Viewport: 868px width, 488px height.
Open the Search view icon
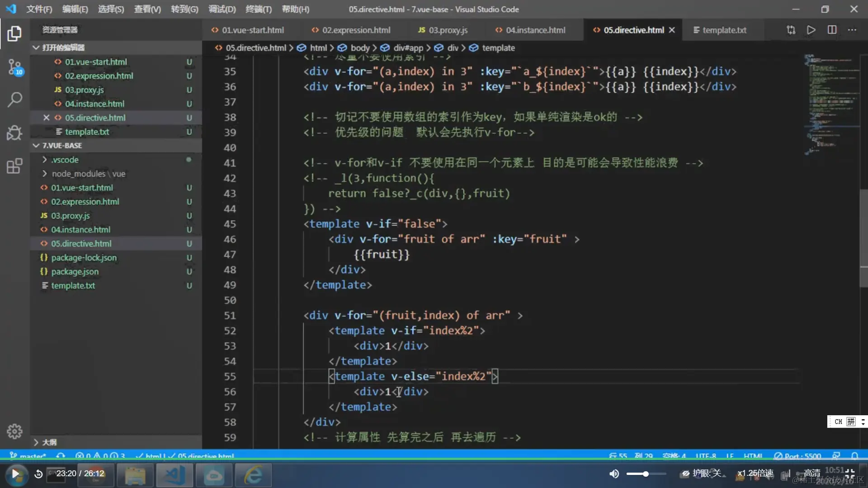(14, 99)
